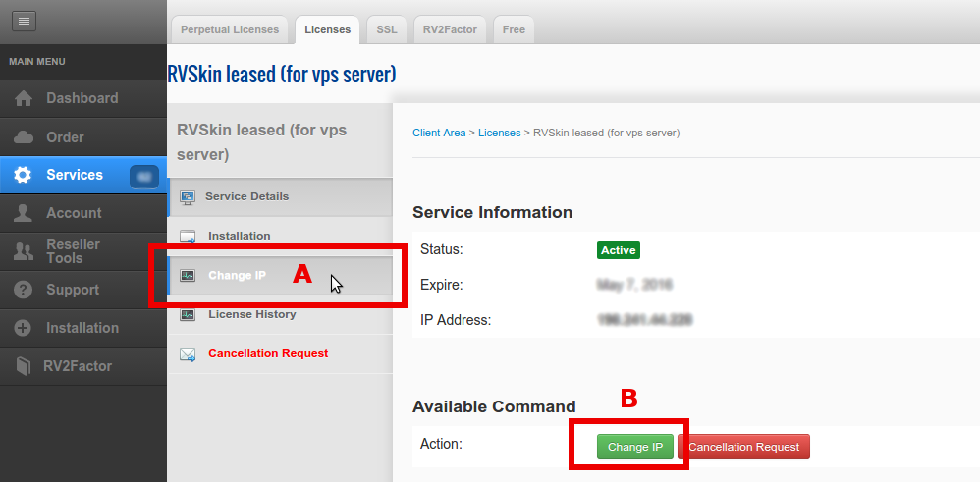980x482 pixels.
Task: Click the Status: label
Action: pos(441,249)
